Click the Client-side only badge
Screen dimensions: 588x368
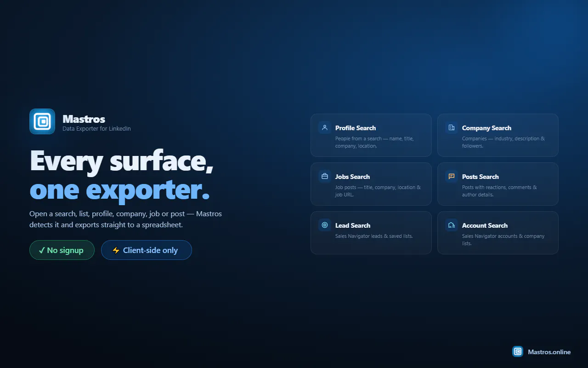[147, 250]
